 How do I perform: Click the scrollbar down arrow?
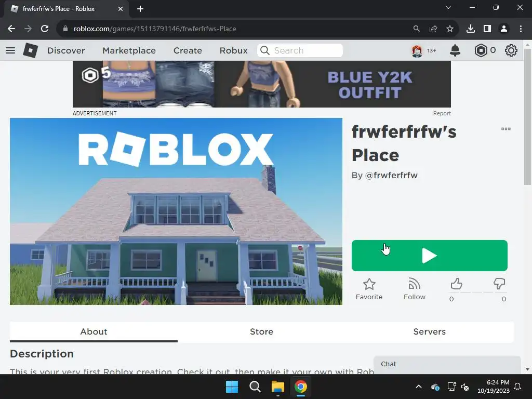coord(527,369)
